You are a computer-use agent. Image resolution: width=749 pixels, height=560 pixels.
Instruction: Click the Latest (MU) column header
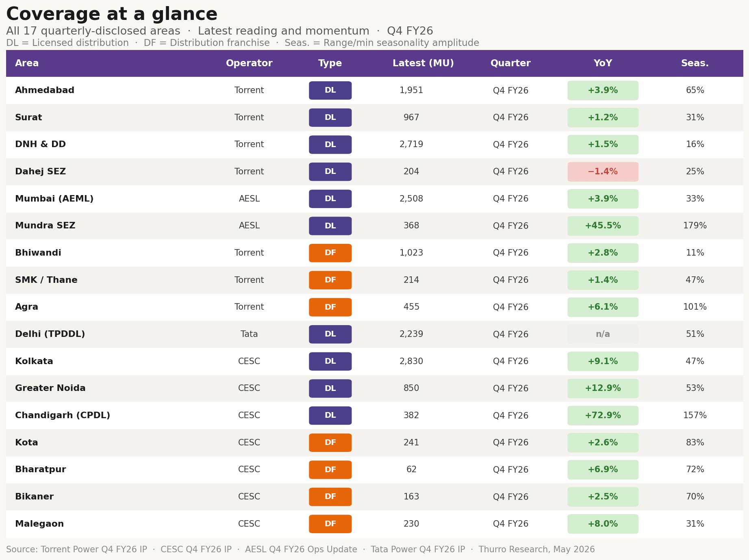[x=423, y=63]
